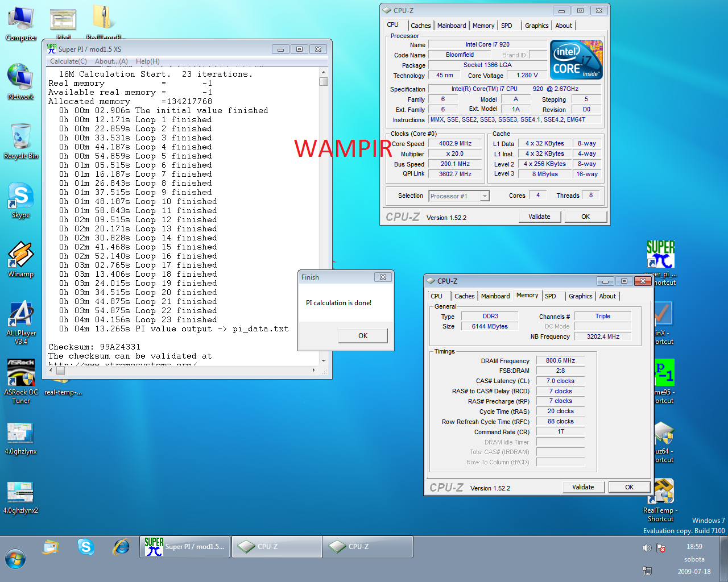Open the 4.0ghzlynx2 desktop file
Image resolution: width=728 pixels, height=582 pixels.
pos(21,498)
